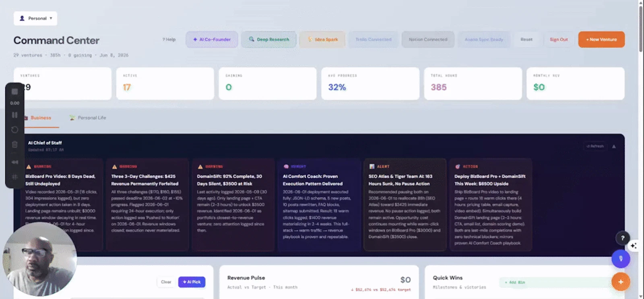Click the target icon on the Action card

(x=458, y=166)
